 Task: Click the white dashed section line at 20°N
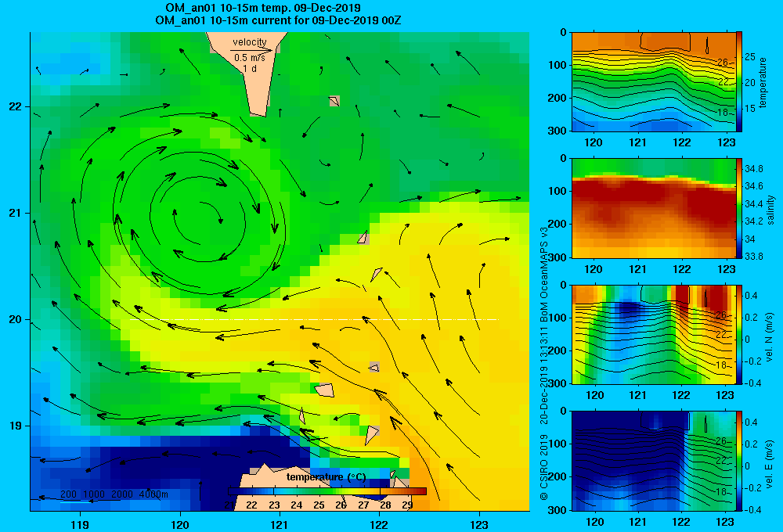tap(314, 319)
